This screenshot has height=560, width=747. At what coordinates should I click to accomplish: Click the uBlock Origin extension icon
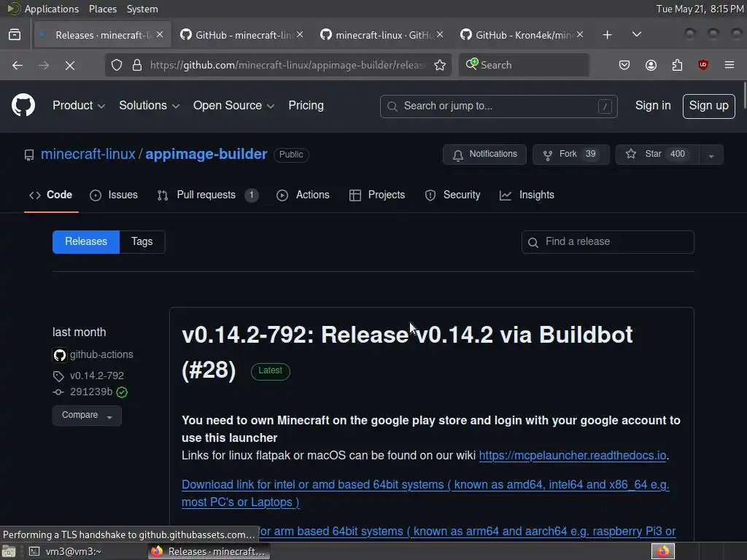pos(703,65)
